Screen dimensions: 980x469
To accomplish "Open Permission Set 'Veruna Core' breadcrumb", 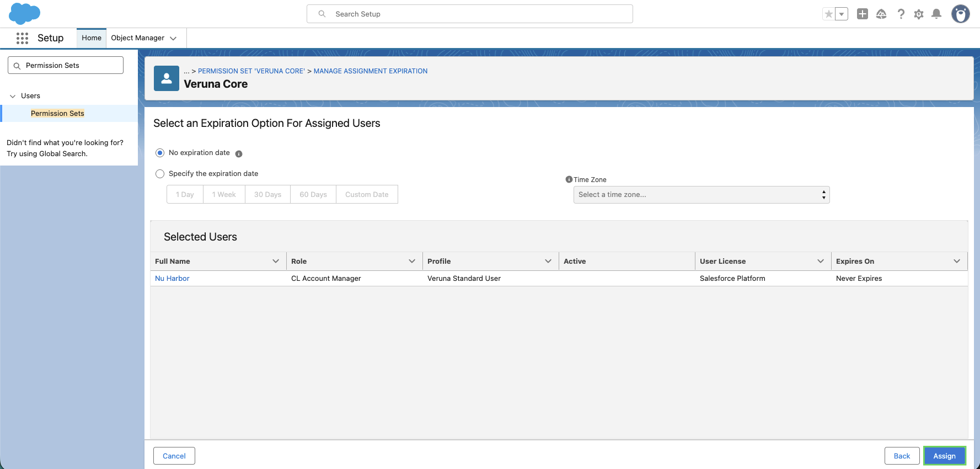I will click(x=251, y=71).
